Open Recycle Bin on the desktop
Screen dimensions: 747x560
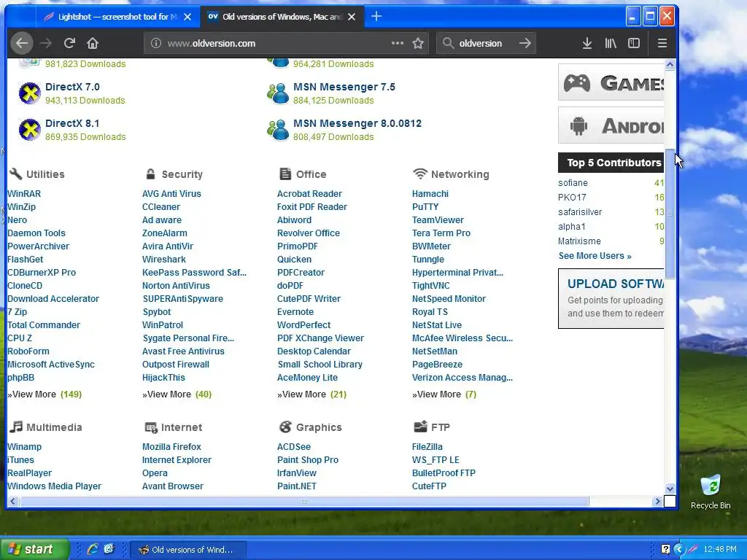711,492
